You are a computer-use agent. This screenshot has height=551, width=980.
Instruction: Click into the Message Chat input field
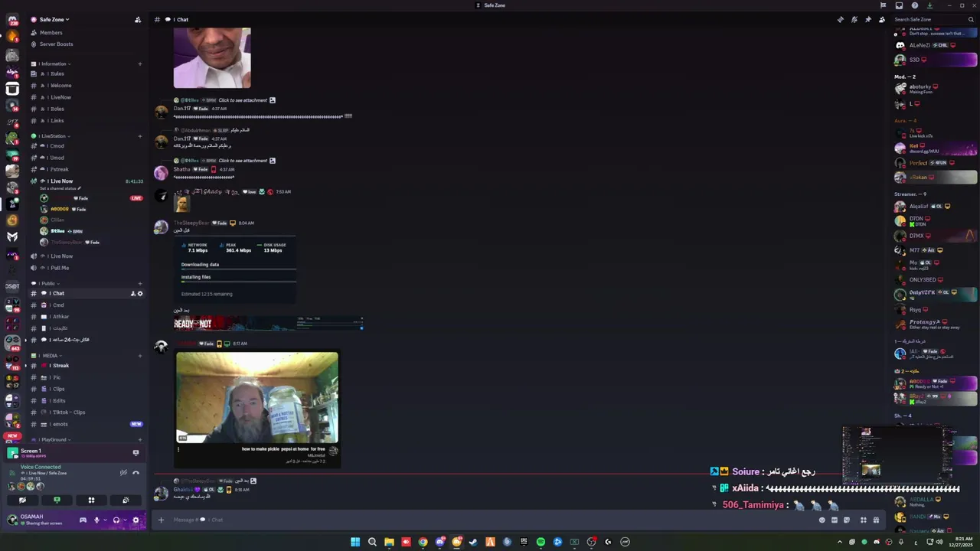coord(490,520)
